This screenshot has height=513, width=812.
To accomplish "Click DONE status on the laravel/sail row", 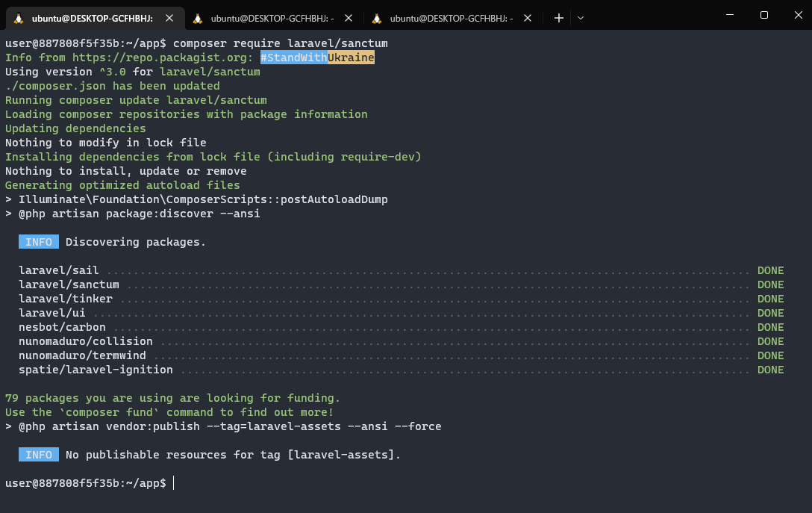I will [770, 270].
